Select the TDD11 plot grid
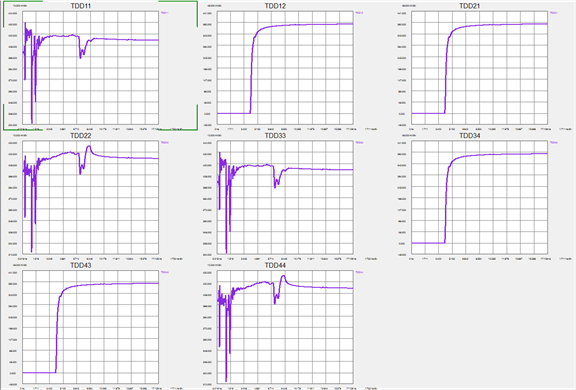Image resolution: width=576 pixels, height=390 pixels. coord(90,68)
